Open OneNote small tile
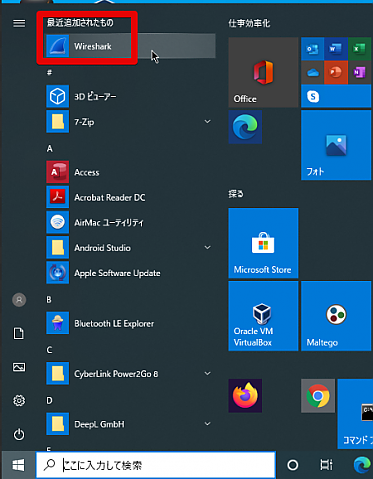373x479 pixels. click(360, 72)
